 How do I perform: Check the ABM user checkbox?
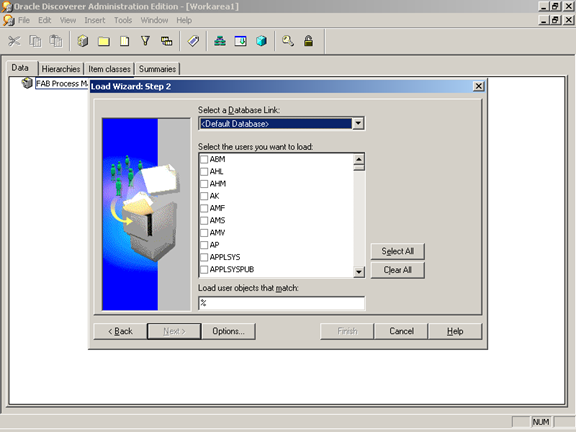[x=204, y=159]
